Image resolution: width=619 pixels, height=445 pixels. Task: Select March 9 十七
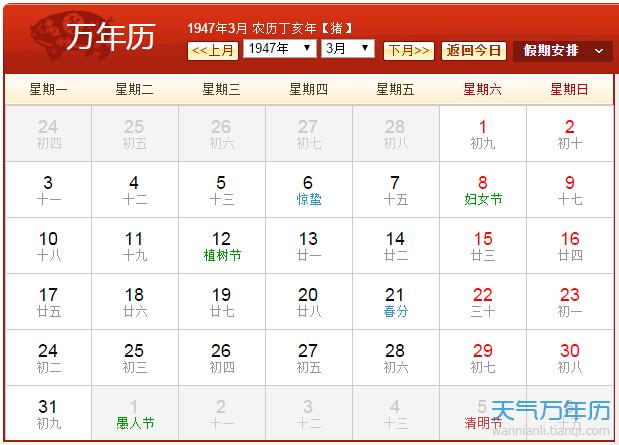pyautogui.click(x=570, y=190)
